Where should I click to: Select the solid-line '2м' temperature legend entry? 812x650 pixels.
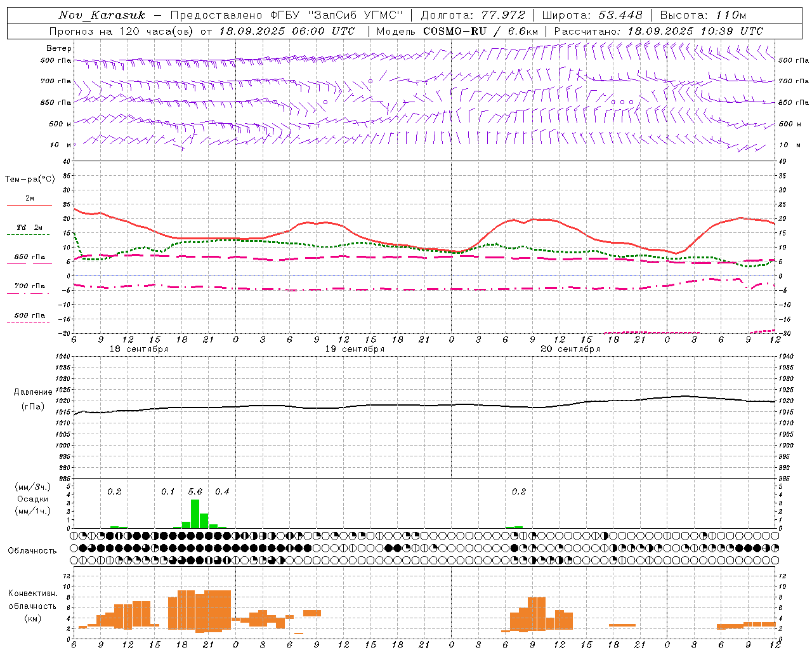click(30, 199)
